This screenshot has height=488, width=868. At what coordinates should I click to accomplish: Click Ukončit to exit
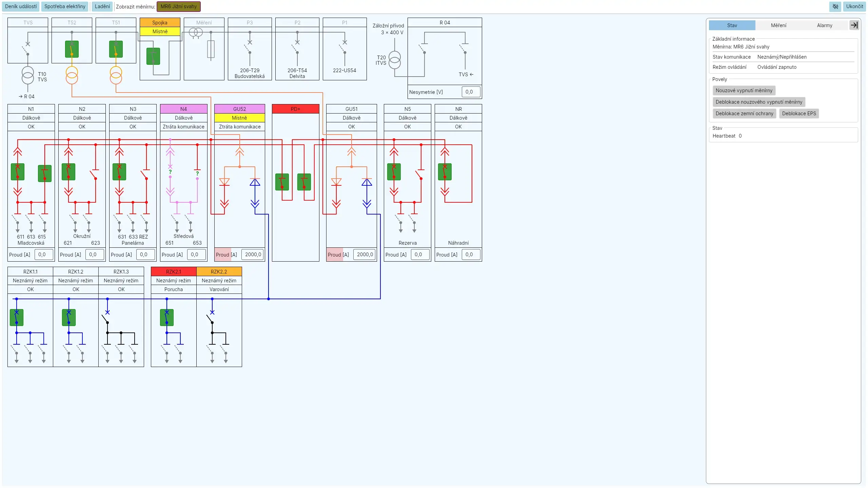coord(854,6)
